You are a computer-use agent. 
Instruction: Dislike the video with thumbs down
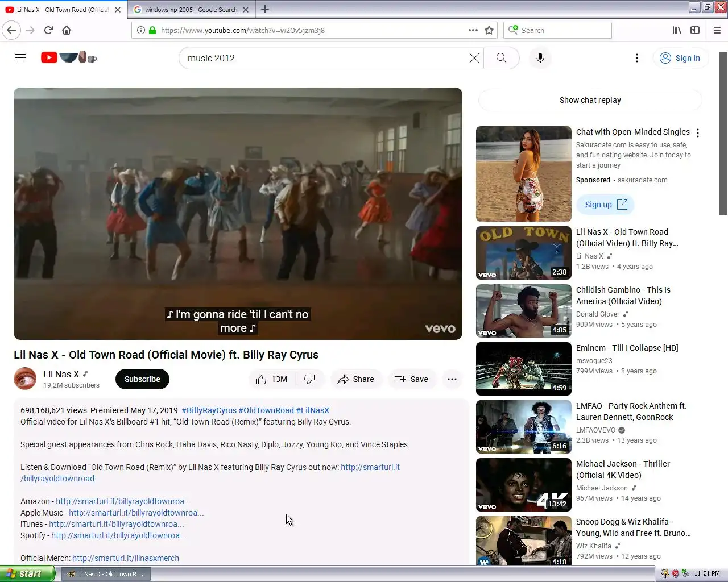click(310, 379)
